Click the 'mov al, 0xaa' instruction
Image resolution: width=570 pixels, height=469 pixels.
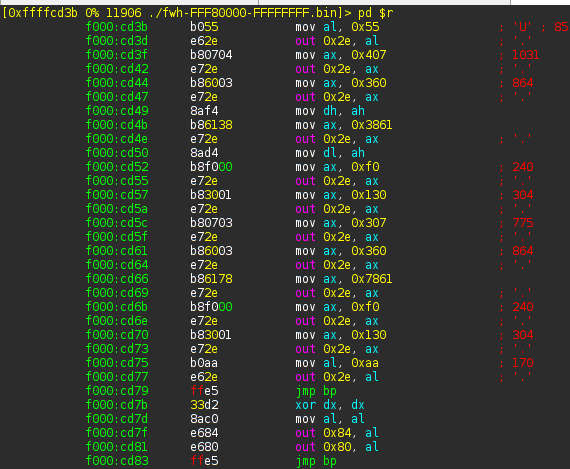(x=337, y=363)
